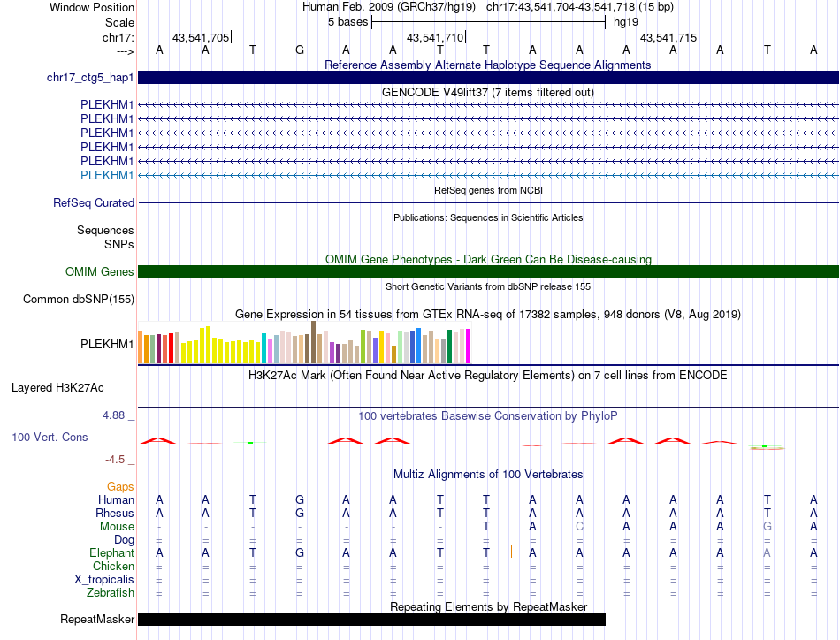Click the tall brown bar in GTEx chart

(314, 342)
